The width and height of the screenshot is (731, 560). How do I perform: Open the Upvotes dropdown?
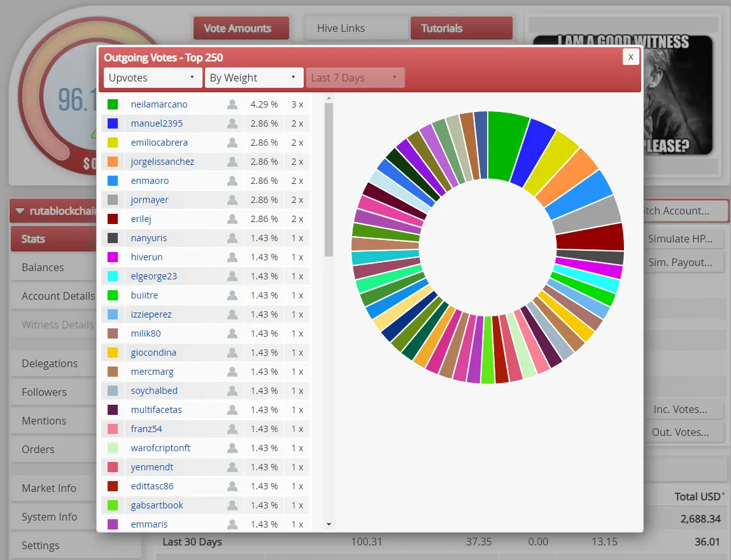(x=153, y=78)
